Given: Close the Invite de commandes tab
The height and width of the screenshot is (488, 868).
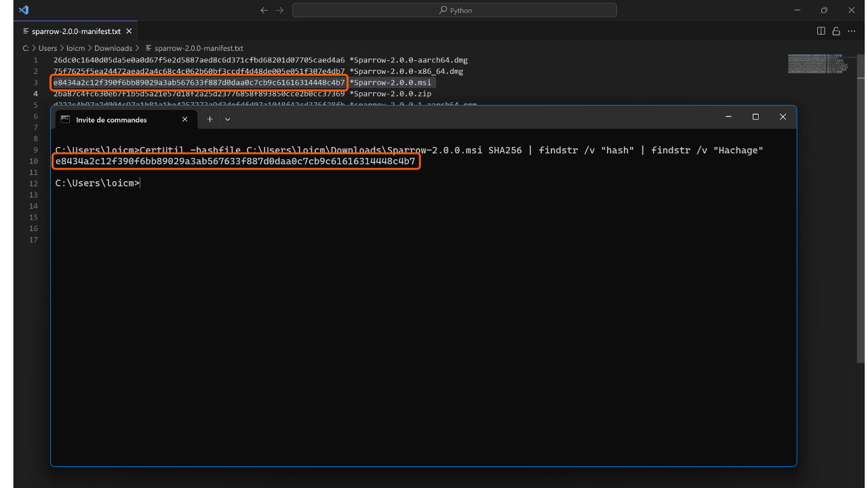Looking at the screenshot, I should 184,119.
